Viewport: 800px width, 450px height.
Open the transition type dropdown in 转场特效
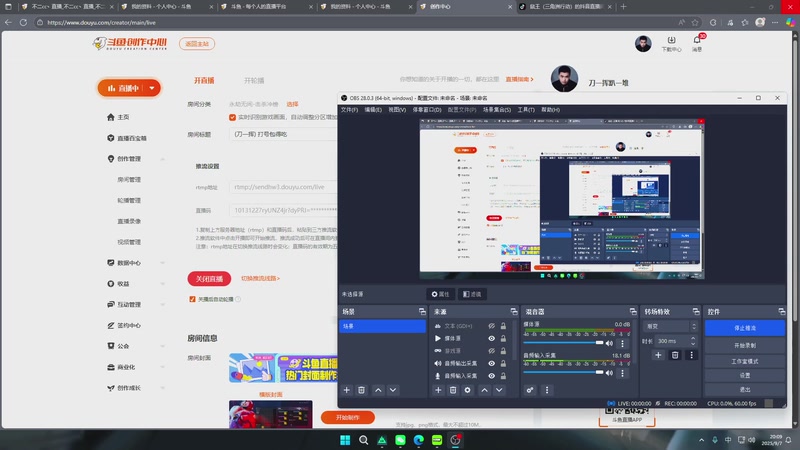(x=671, y=326)
